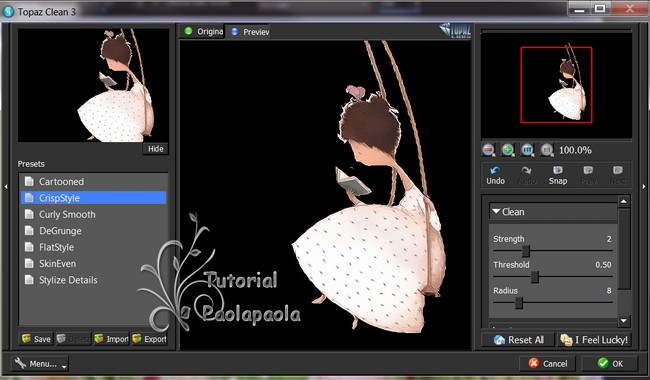Click the Threshold value 0.50
Screen dimensions: 650x380
604,265
